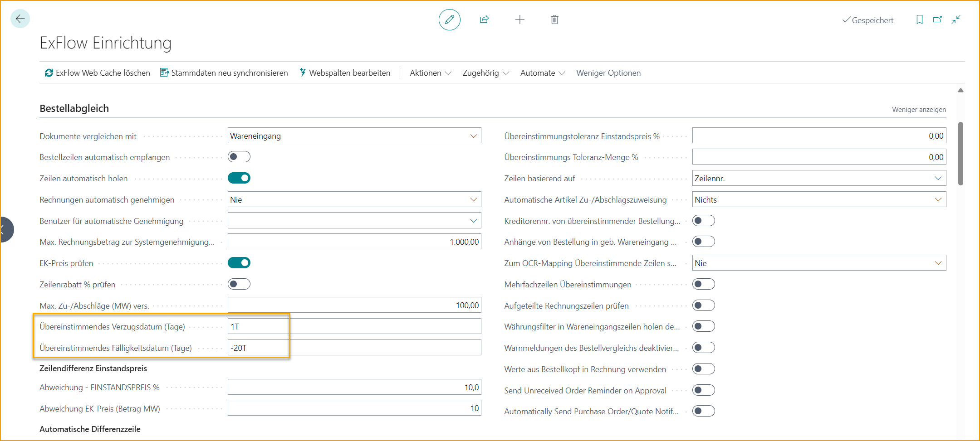
Task: Click the Zeilendifferenz Einstandspreis heading
Action: click(x=93, y=368)
